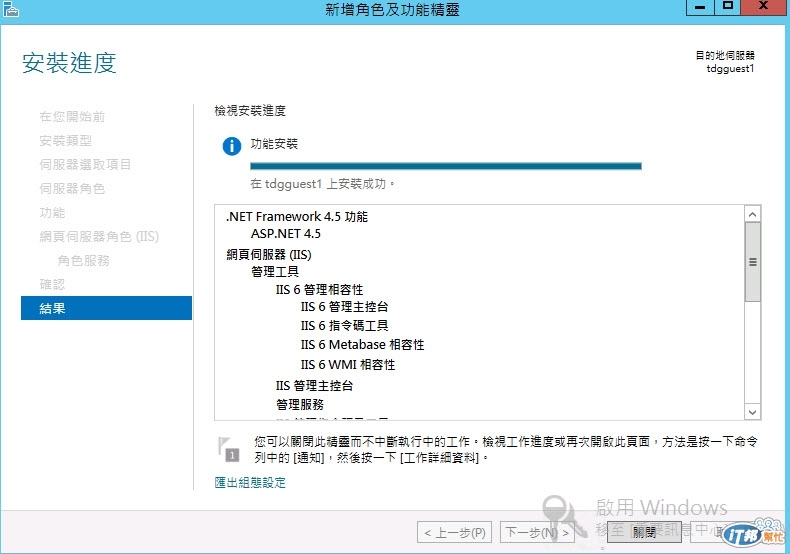Click the IIS 管理主控台 entry

314,386
